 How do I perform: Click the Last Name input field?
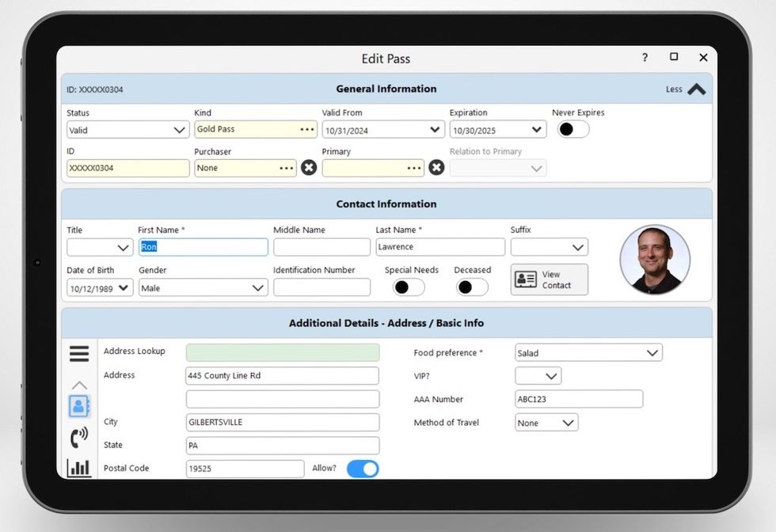[x=439, y=247]
